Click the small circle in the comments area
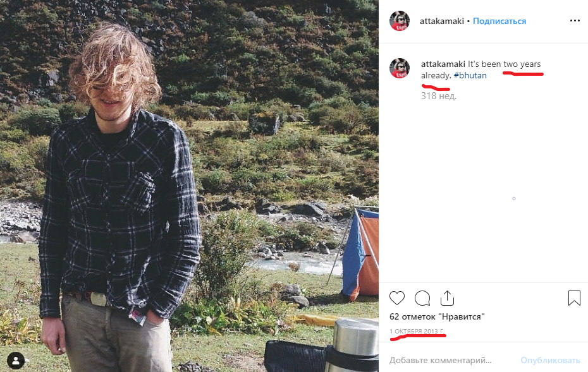 [513, 198]
